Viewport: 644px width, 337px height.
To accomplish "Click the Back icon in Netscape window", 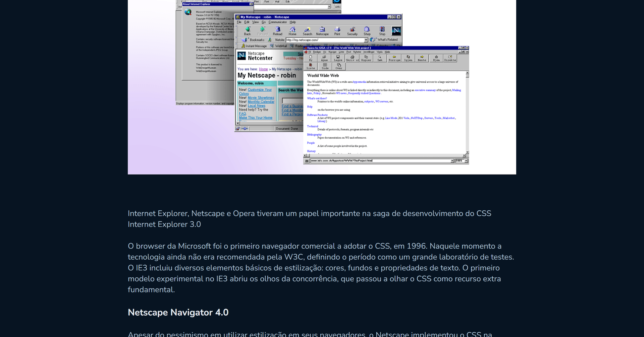I will (x=248, y=31).
